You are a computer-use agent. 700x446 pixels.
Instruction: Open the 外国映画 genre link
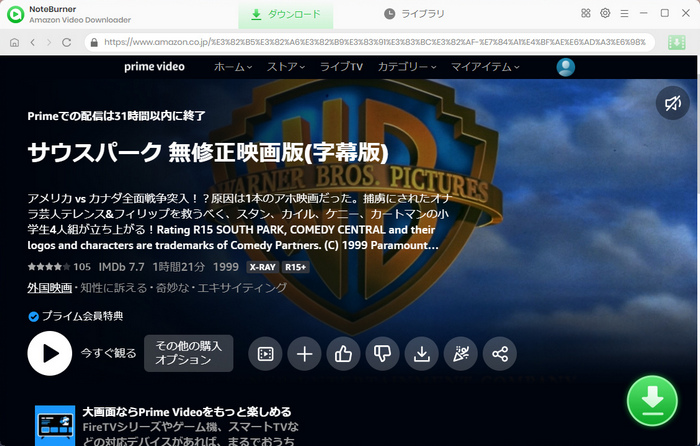(x=50, y=288)
